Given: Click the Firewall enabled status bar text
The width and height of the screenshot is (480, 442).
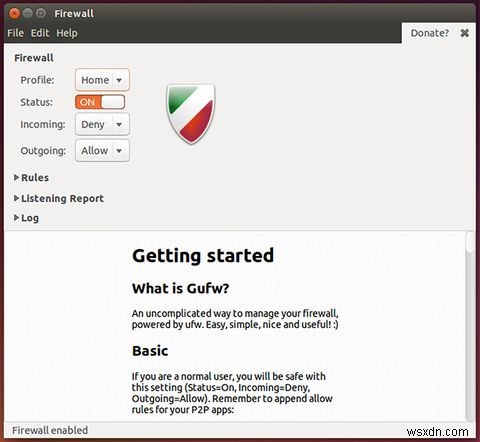Looking at the screenshot, I should click(50, 430).
